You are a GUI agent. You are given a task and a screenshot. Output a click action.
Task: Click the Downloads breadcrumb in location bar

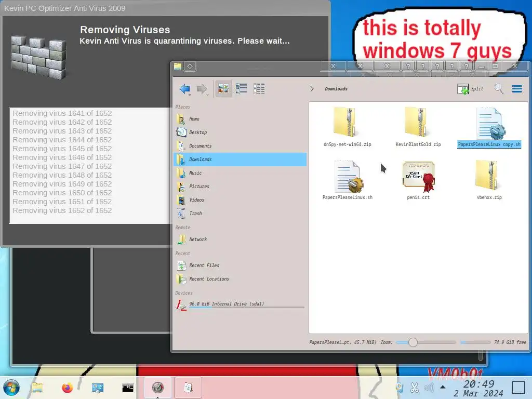pos(336,89)
